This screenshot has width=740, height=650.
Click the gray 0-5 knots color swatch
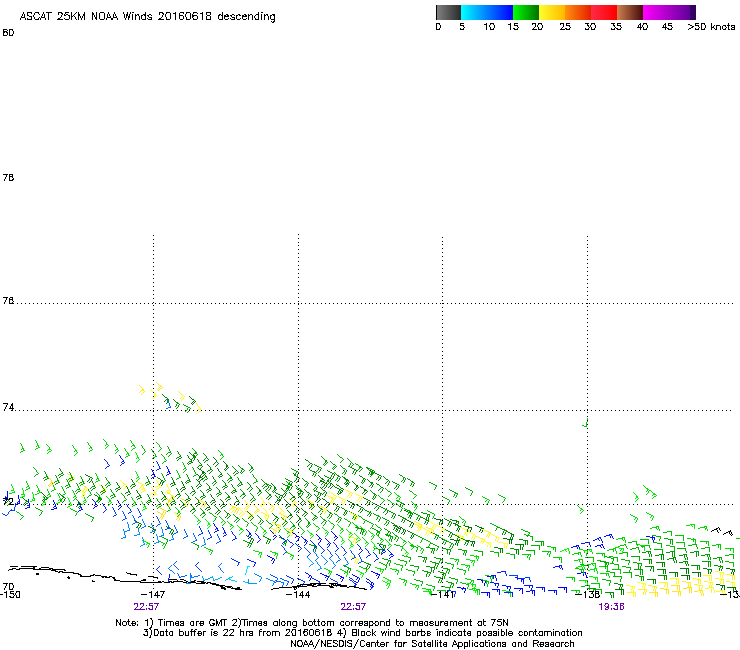tap(448, 12)
